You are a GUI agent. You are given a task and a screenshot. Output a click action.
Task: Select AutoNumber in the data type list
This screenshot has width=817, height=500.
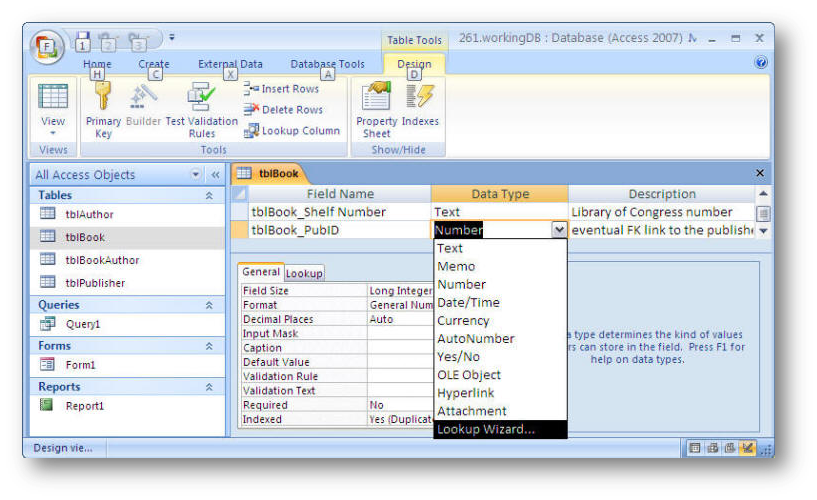tap(475, 339)
